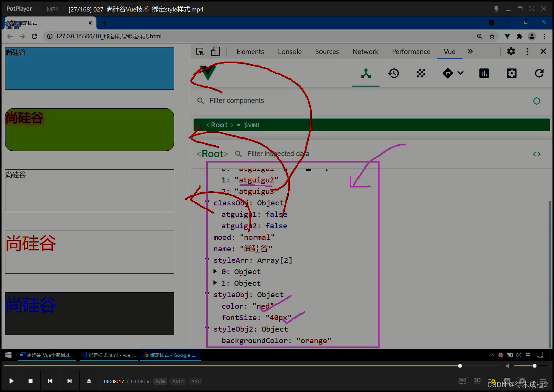
Task: Open the Performance tab
Action: (x=411, y=52)
